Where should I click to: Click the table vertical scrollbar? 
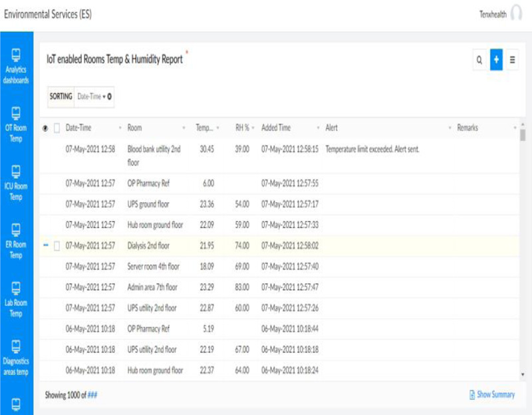point(523,253)
